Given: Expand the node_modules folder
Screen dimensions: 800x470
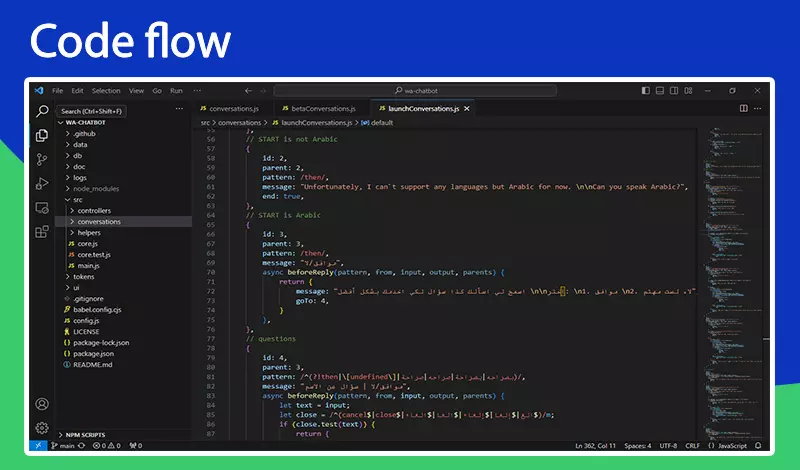Looking at the screenshot, I should tap(123, 188).
